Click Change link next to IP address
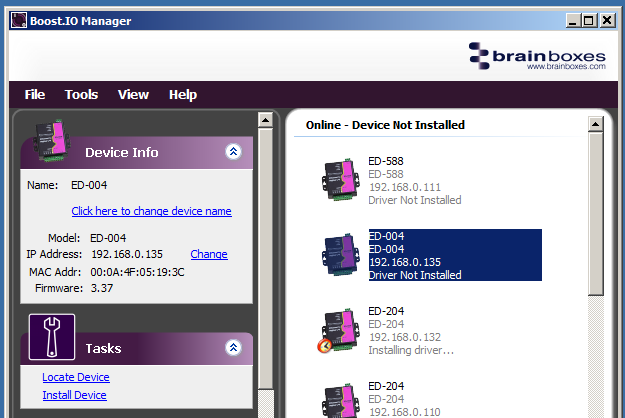Screen dimensions: 625x418 click(209, 254)
